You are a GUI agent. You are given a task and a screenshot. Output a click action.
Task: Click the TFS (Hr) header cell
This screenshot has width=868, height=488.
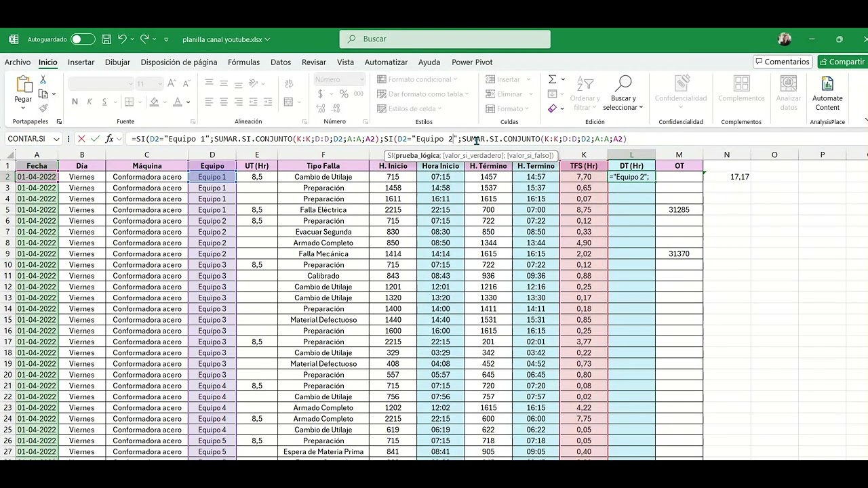point(584,166)
